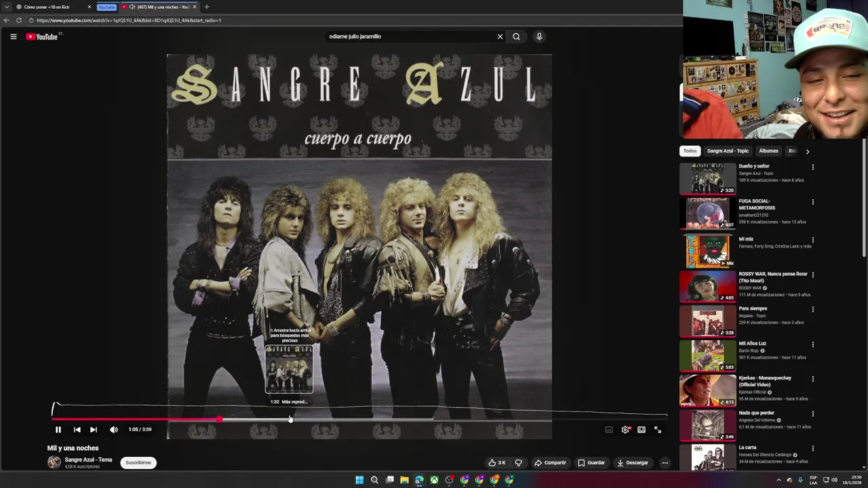Open File Explorer from taskbar

click(404, 480)
